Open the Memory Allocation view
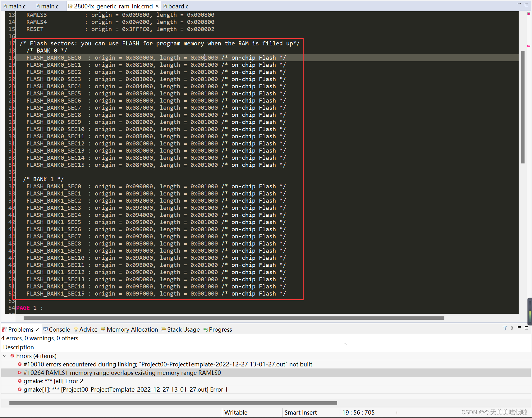Image resolution: width=532 pixels, height=418 pixels. (132, 329)
